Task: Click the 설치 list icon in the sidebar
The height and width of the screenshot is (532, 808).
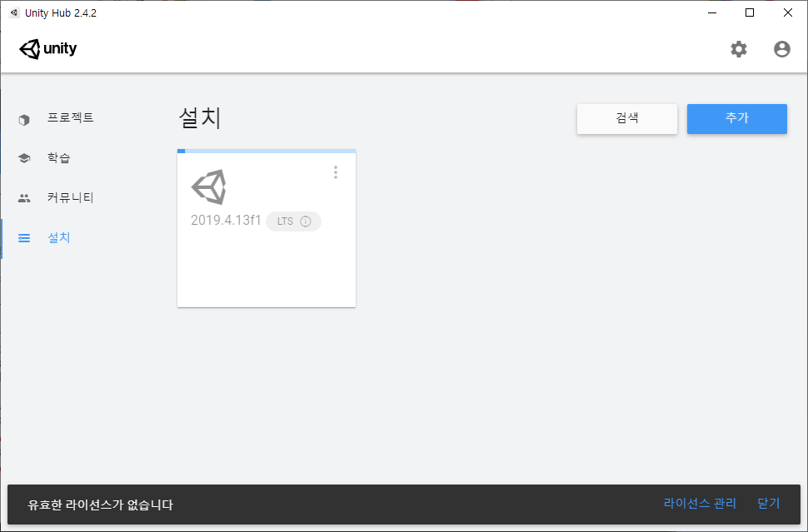Action: click(23, 238)
